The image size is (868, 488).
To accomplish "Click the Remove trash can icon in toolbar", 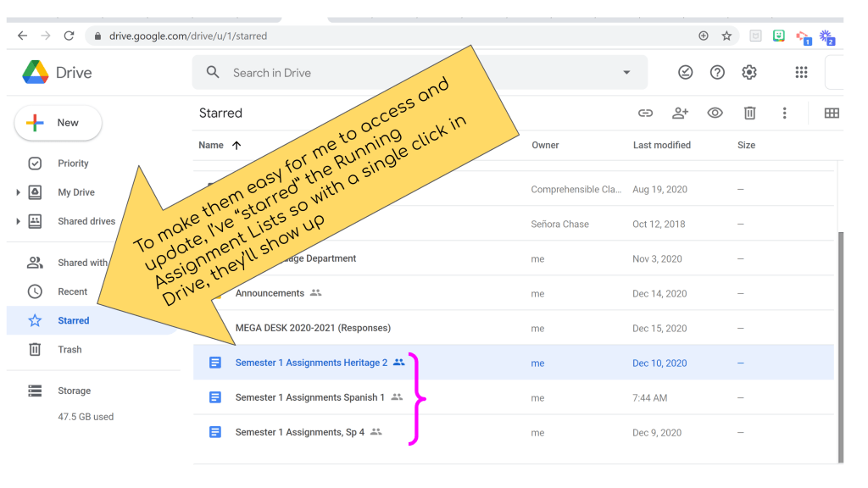I will (x=749, y=114).
